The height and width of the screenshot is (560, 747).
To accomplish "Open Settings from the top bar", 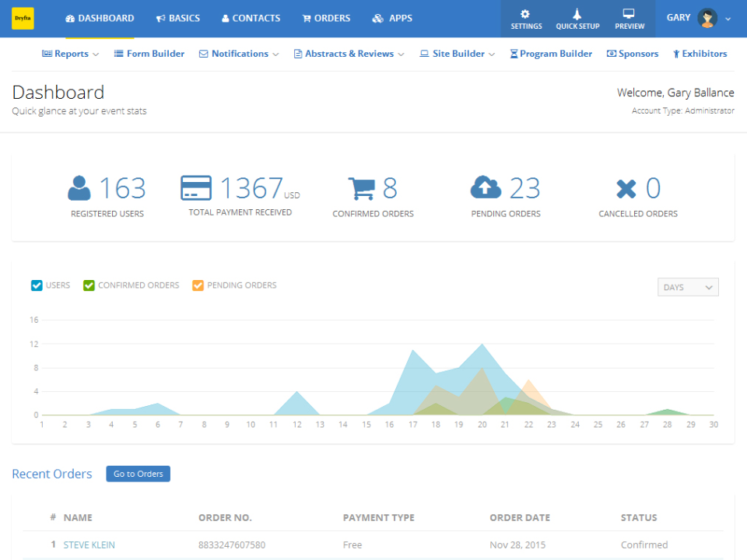I will point(525,18).
